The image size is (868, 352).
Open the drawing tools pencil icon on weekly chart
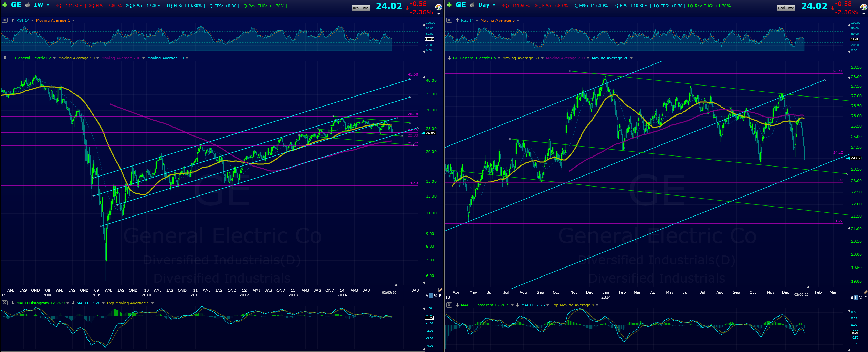pyautogui.click(x=440, y=290)
